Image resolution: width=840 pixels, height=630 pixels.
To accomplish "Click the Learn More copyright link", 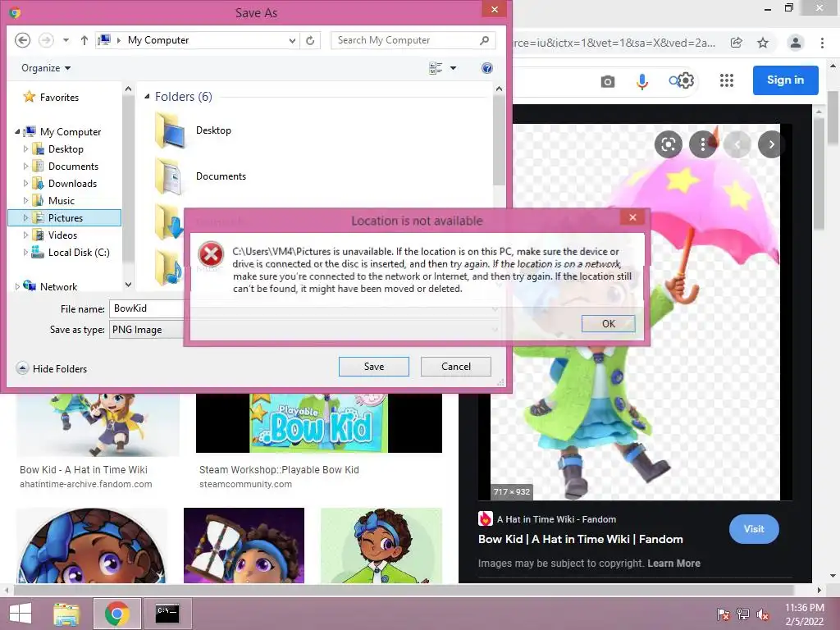I will pos(673,564).
